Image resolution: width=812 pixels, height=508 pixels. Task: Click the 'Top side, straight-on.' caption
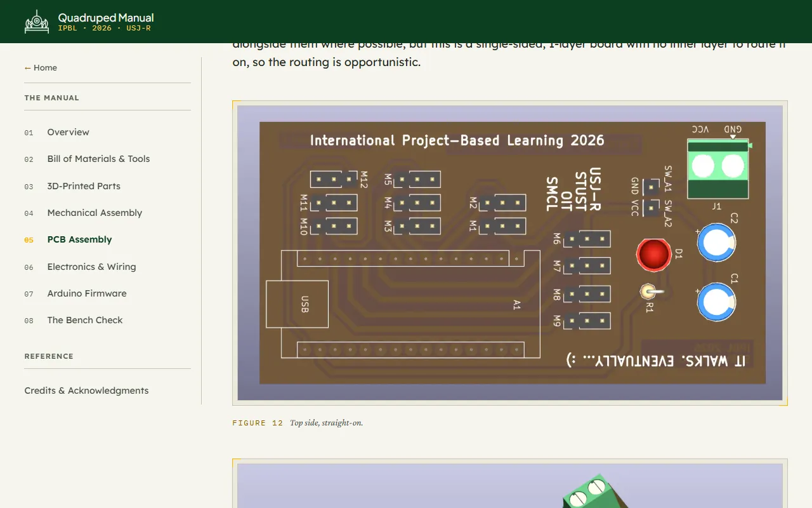(326, 423)
